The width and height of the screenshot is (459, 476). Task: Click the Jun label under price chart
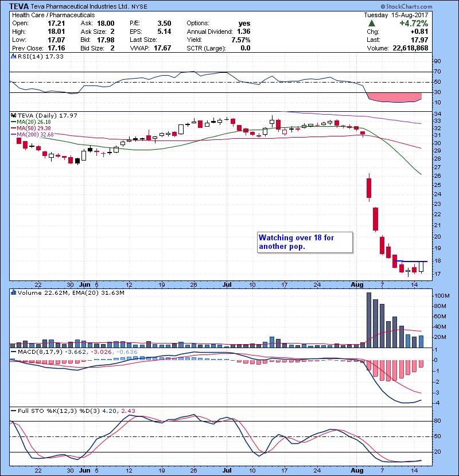click(85, 285)
